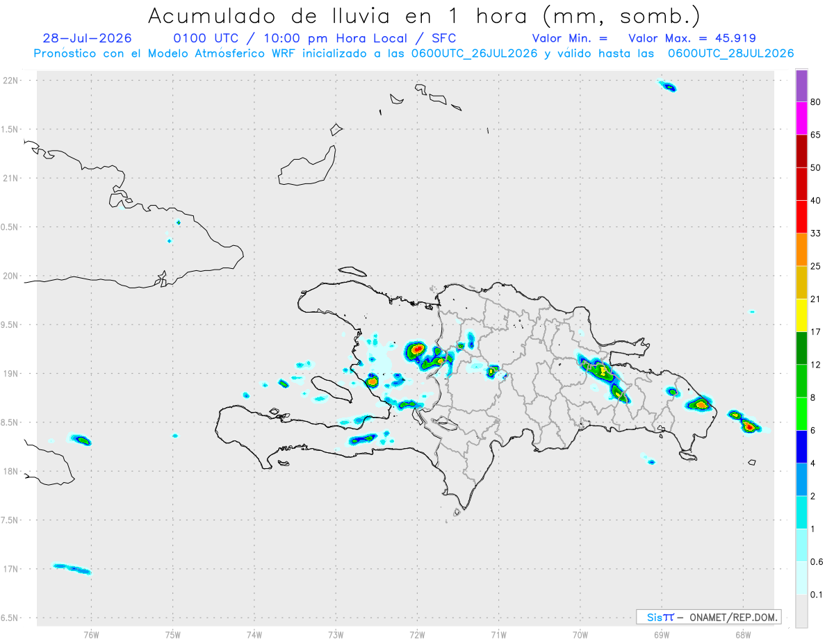Click the '76W' longitude label
Screen dimensions: 834x644
(91, 634)
